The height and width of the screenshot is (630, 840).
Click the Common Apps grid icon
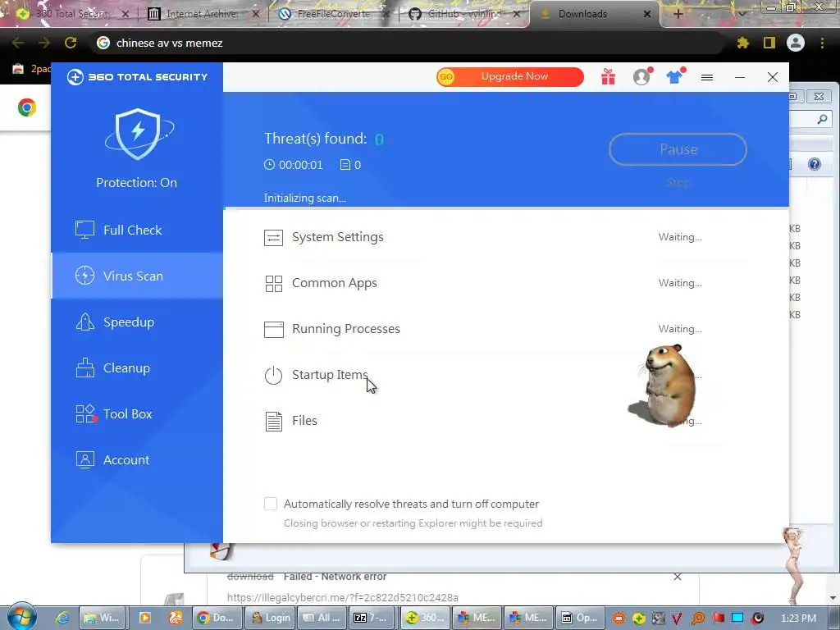[273, 283]
